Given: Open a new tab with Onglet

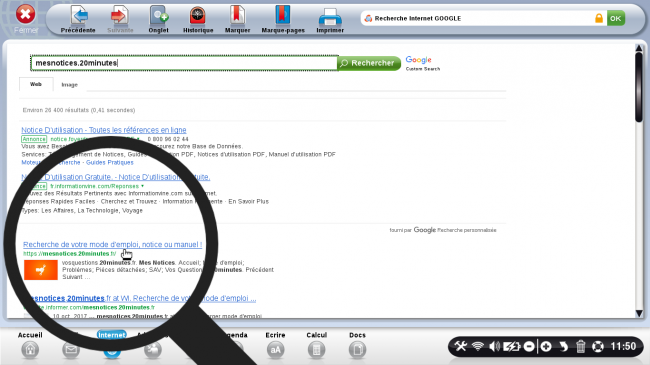Looking at the screenshot, I should tap(158, 19).
